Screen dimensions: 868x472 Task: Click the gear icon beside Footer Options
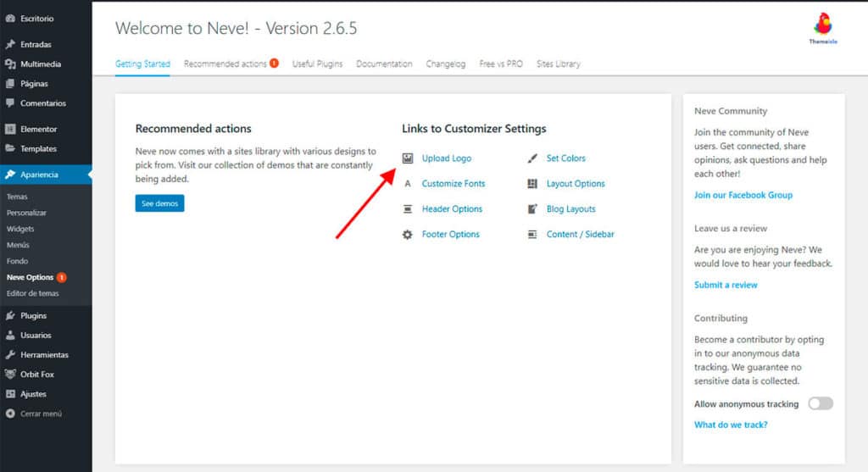[408, 235]
